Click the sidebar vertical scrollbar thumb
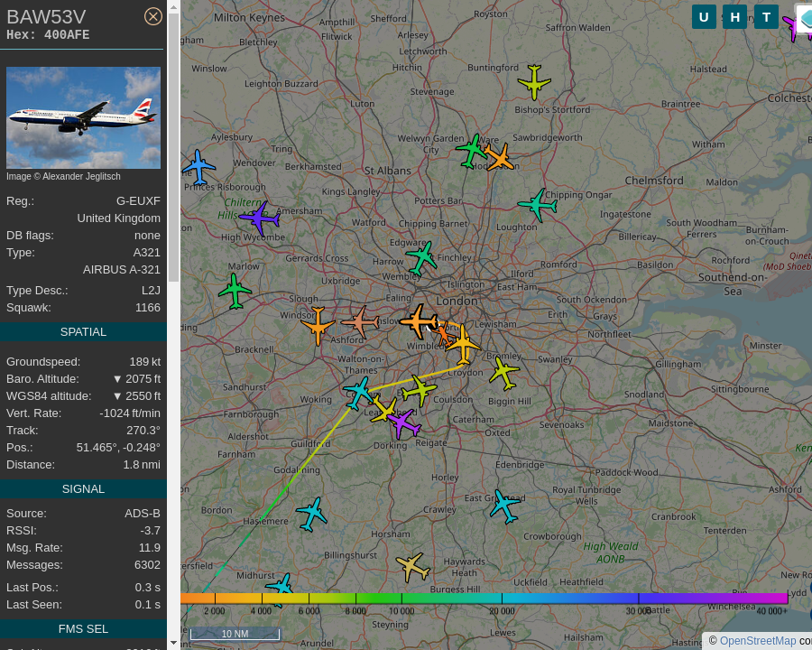812x650 pixels. pyautogui.click(x=173, y=148)
